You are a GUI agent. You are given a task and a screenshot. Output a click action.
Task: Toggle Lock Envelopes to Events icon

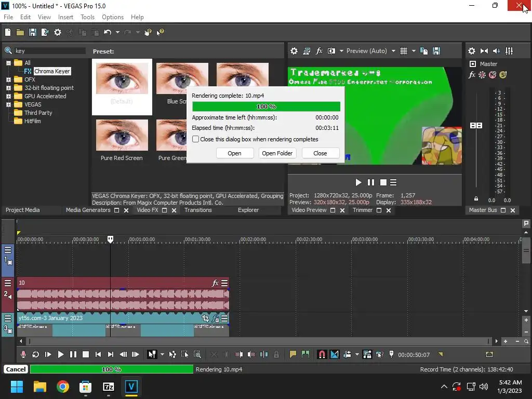pos(367,354)
